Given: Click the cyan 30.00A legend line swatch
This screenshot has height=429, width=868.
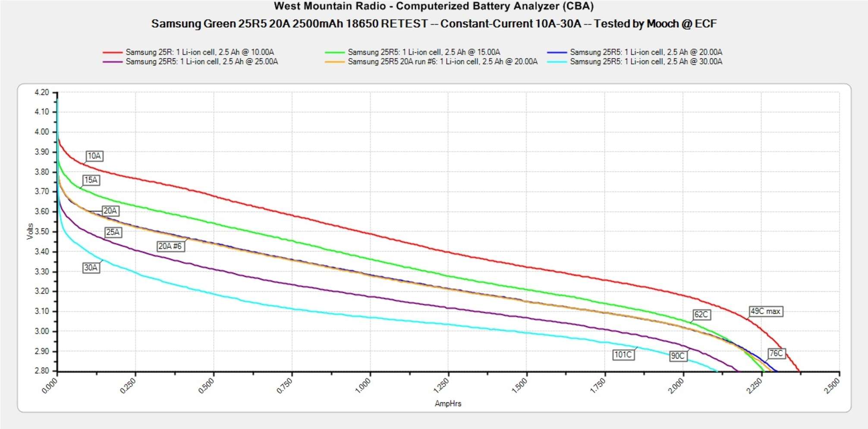Looking at the screenshot, I should (557, 62).
